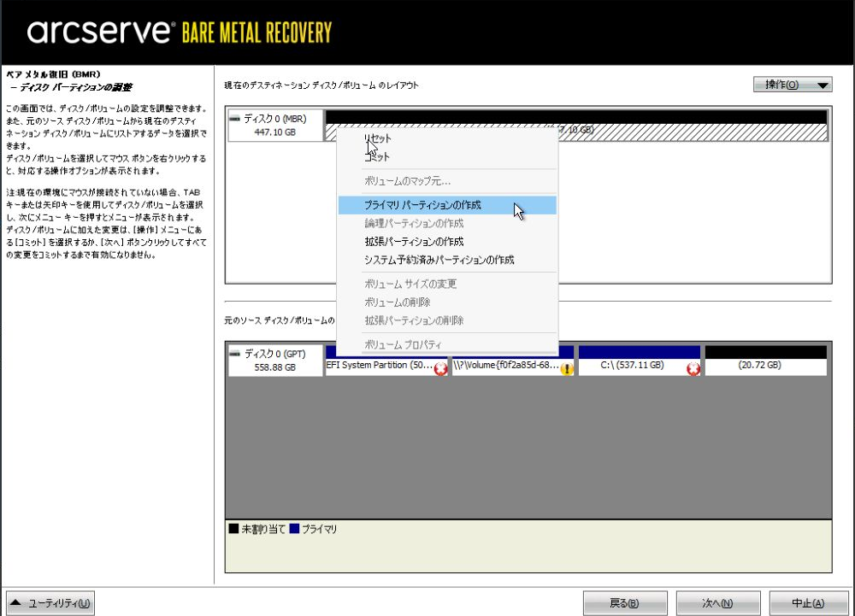Select the unallocated (20.72 GB) source region
The height and width of the screenshot is (616, 855).
766,361
